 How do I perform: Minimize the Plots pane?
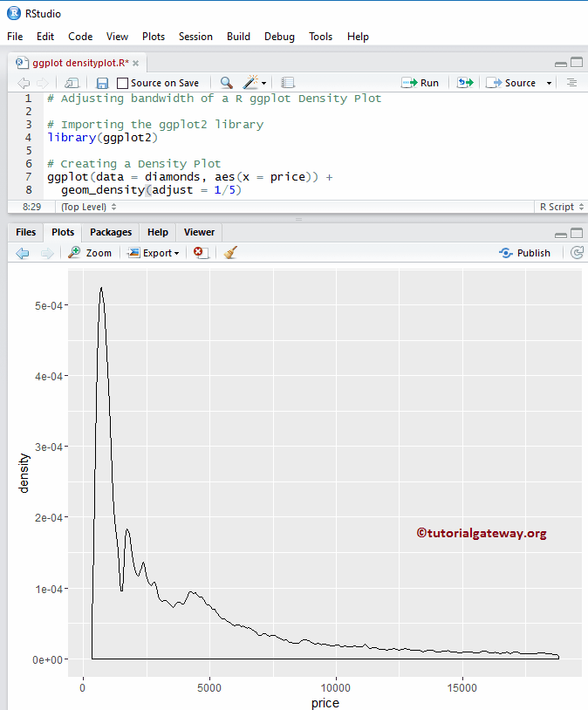(561, 235)
